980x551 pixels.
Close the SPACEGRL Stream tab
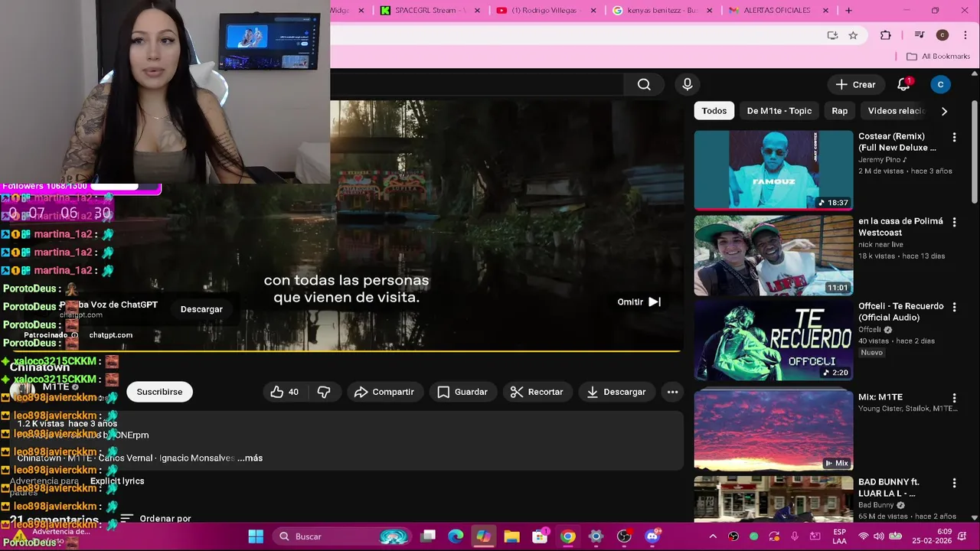pyautogui.click(x=478, y=11)
